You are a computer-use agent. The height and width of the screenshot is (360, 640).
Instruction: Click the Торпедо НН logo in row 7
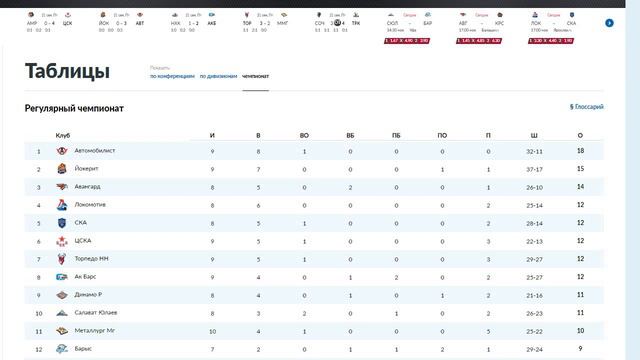tap(62, 259)
